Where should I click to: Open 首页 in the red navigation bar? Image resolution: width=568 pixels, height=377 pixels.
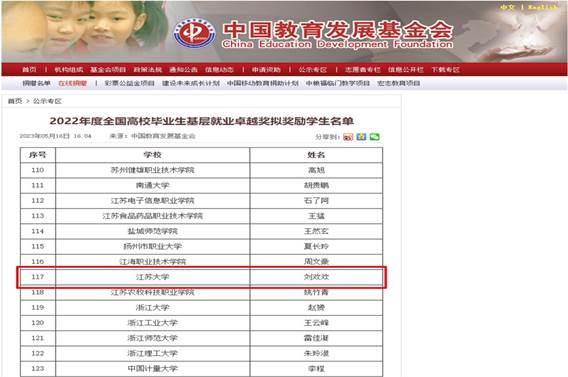point(29,70)
